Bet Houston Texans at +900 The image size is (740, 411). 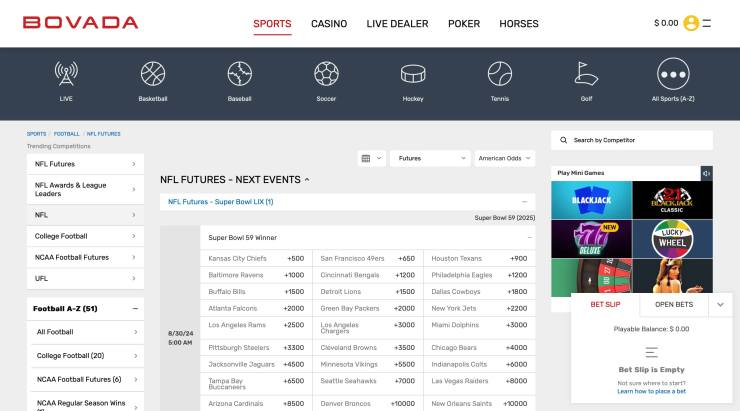click(479, 259)
